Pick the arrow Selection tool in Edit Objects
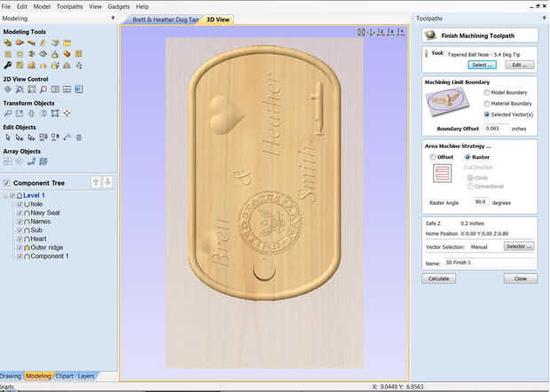 [x=7, y=137]
